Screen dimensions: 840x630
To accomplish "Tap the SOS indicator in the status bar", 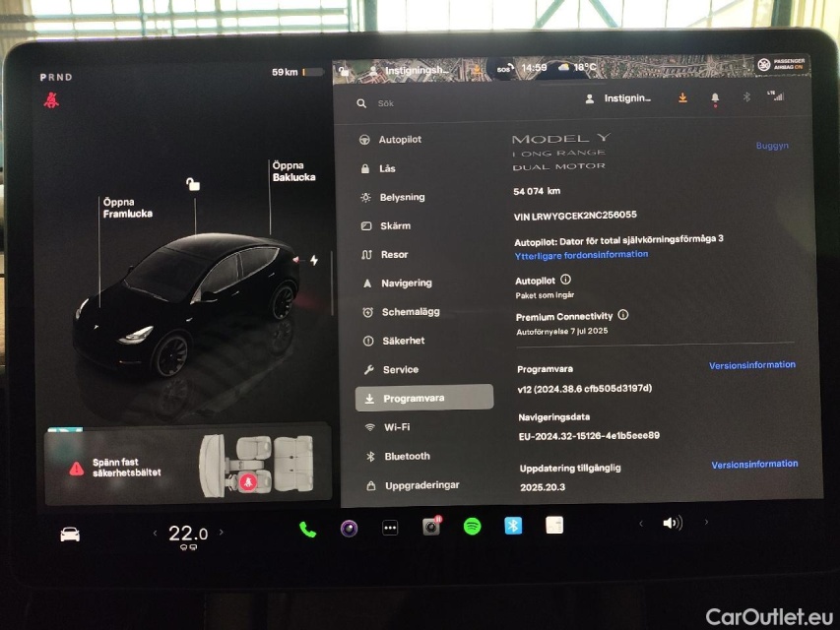I will [x=504, y=69].
